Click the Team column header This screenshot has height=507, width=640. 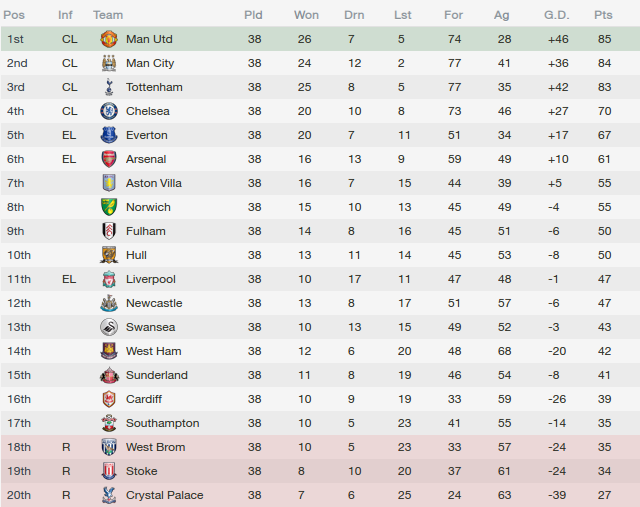(x=108, y=15)
